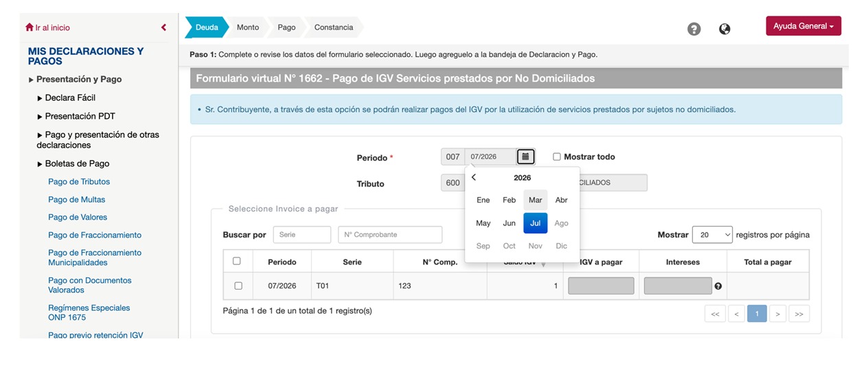Click the T01 serie cell
868x370 pixels.
(x=352, y=286)
